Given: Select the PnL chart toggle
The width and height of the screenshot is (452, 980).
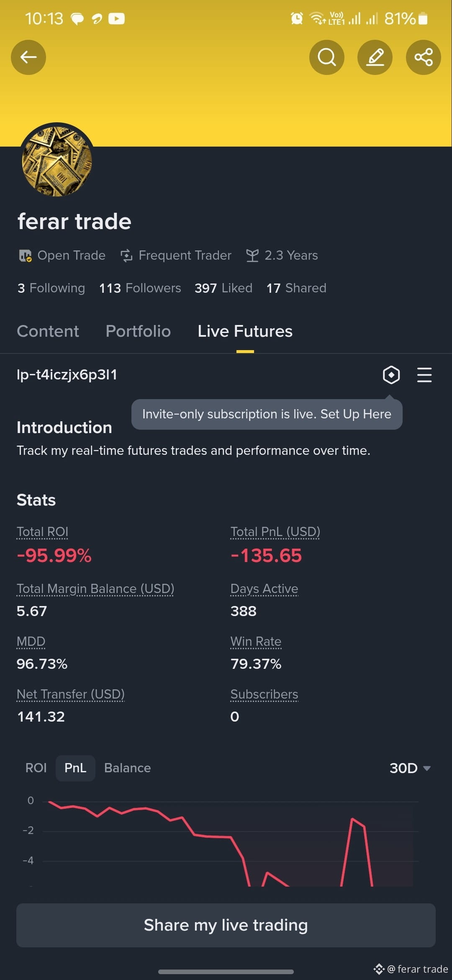Looking at the screenshot, I should click(75, 768).
